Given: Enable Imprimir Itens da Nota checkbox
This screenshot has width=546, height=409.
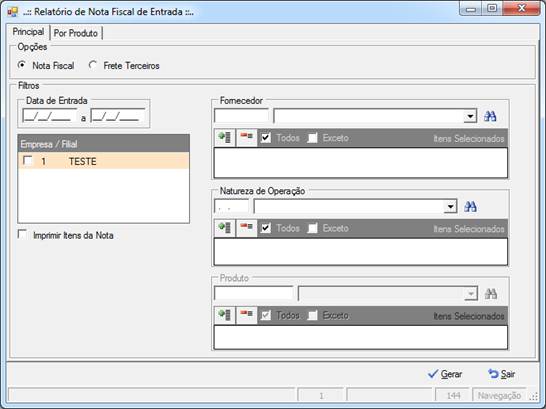Looking at the screenshot, I should pos(22,235).
